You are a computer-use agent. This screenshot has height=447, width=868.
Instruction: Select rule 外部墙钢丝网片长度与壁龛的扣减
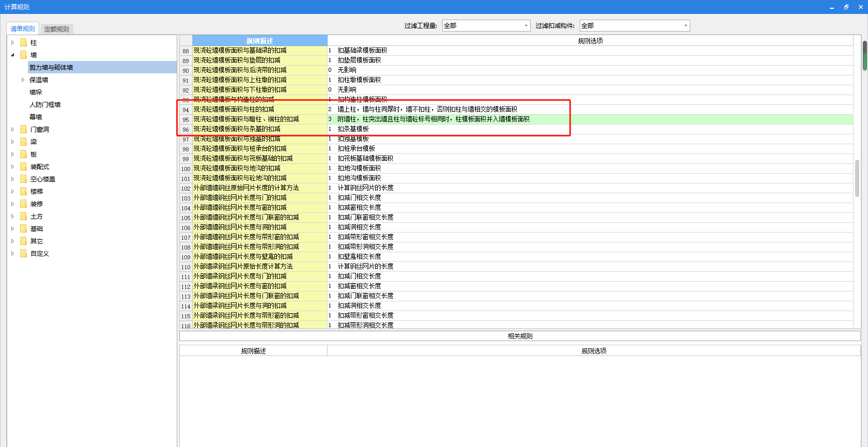pos(260,257)
